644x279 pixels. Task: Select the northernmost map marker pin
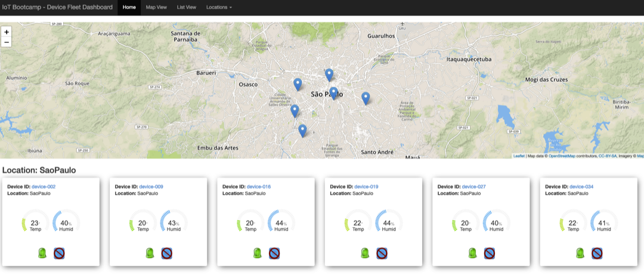click(329, 75)
